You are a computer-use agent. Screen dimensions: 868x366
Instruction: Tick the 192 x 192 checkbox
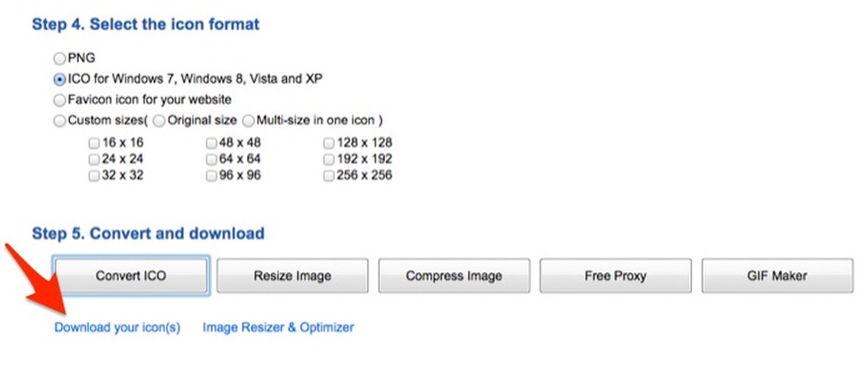pyautogui.click(x=329, y=160)
